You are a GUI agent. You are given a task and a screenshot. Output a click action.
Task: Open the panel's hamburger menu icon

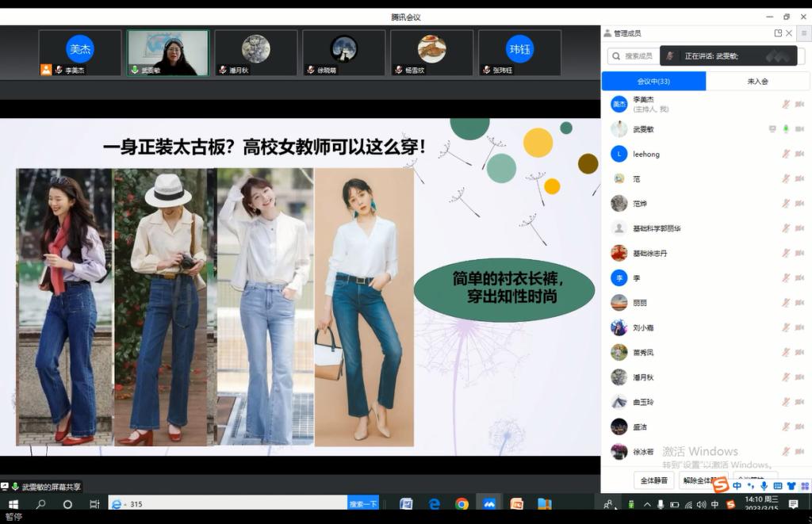point(803,33)
